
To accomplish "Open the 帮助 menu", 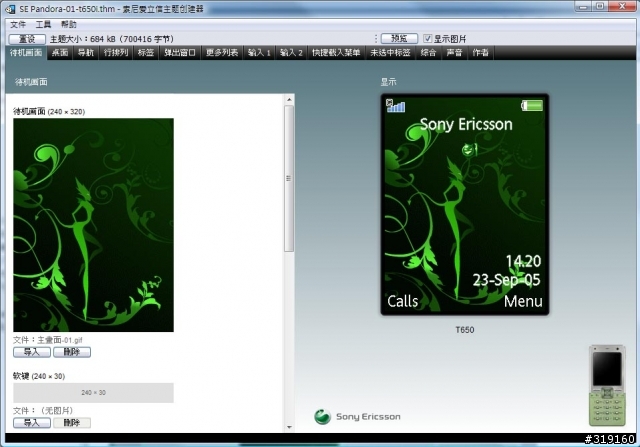I will coord(69,24).
